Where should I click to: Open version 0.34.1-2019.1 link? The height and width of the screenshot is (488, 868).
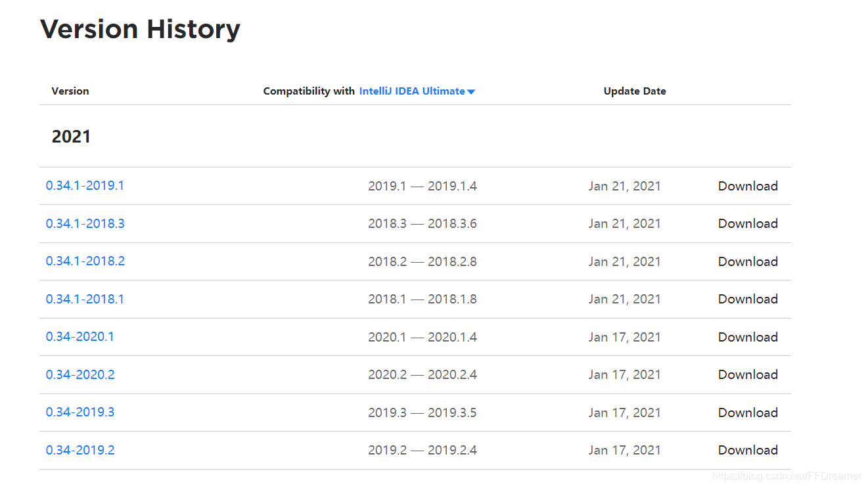click(85, 186)
